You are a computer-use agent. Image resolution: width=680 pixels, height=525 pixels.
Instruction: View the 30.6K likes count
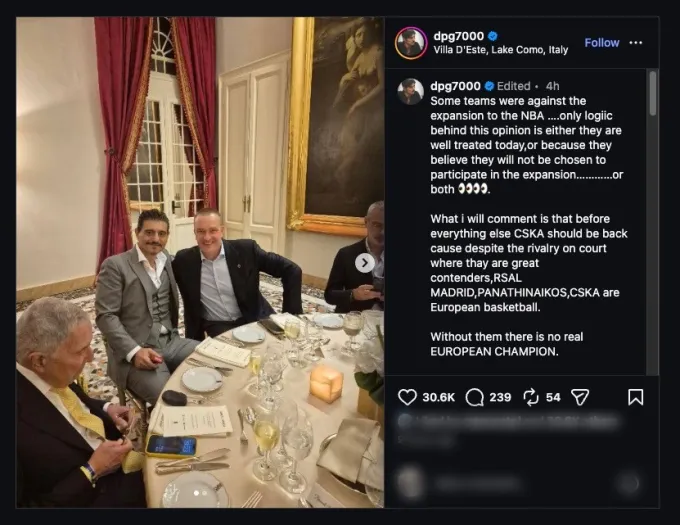click(438, 397)
